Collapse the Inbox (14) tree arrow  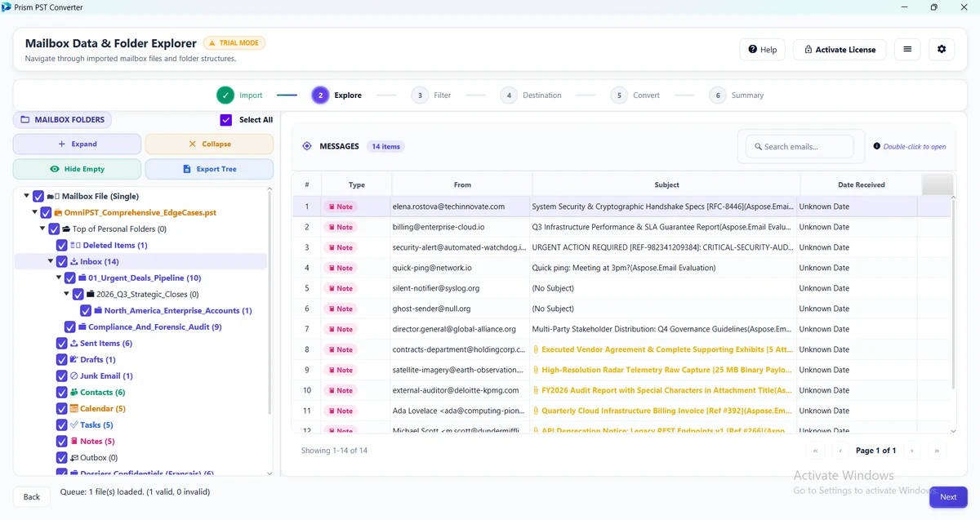pos(51,261)
